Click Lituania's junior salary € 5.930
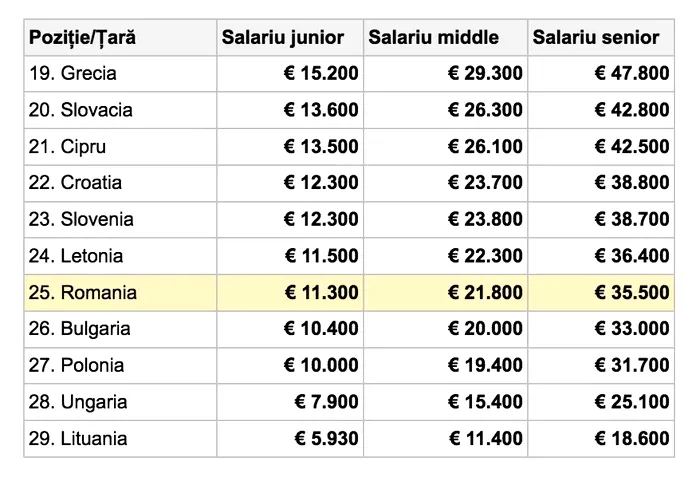700x493 pixels. click(x=326, y=439)
